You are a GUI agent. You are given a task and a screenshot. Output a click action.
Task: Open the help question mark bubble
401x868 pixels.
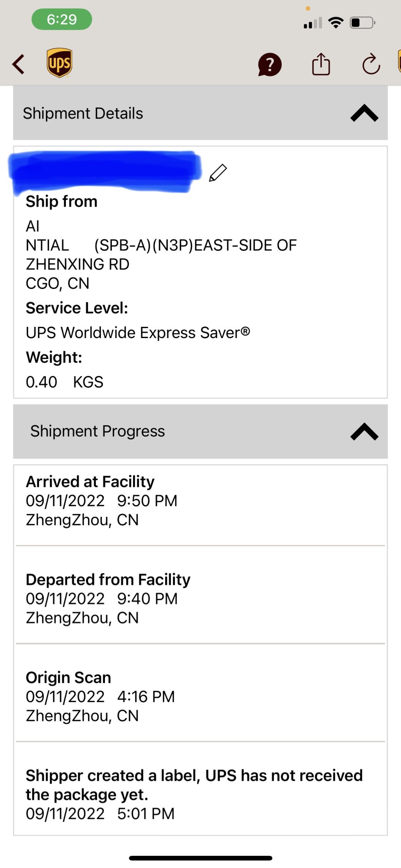270,65
